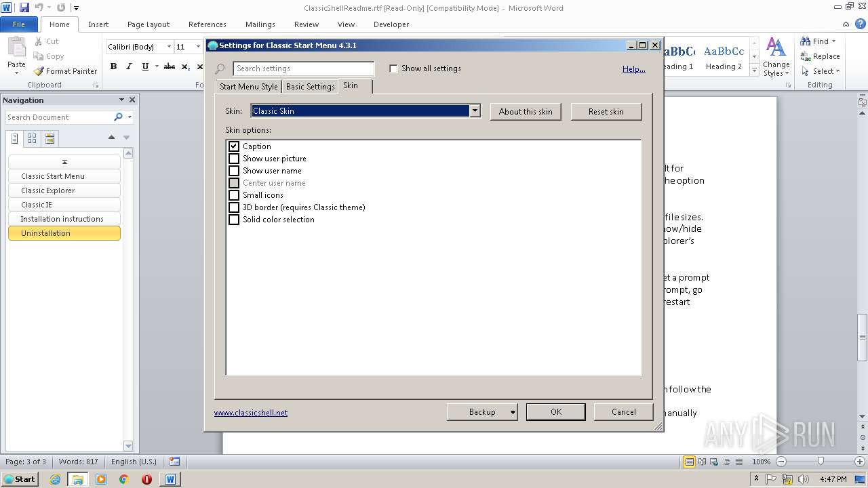Click the Windows Start button

[x=20, y=479]
